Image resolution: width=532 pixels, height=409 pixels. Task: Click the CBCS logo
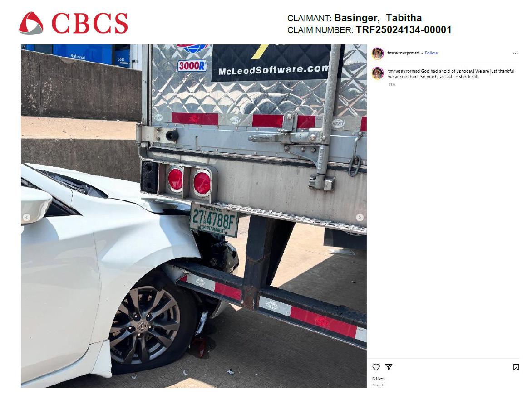coord(73,23)
